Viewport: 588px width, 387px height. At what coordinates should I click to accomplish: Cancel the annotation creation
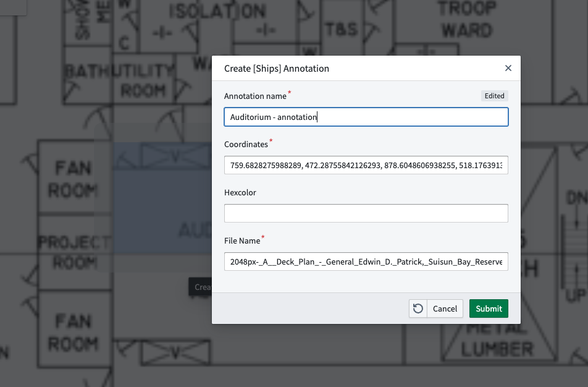(x=445, y=308)
